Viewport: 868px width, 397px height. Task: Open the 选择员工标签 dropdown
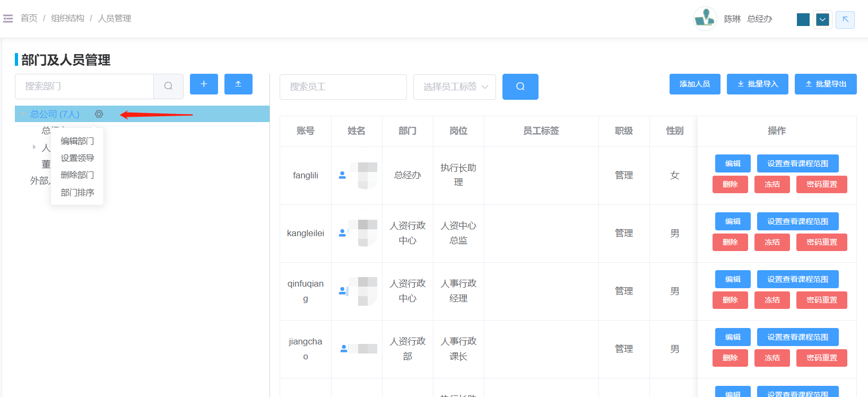454,87
